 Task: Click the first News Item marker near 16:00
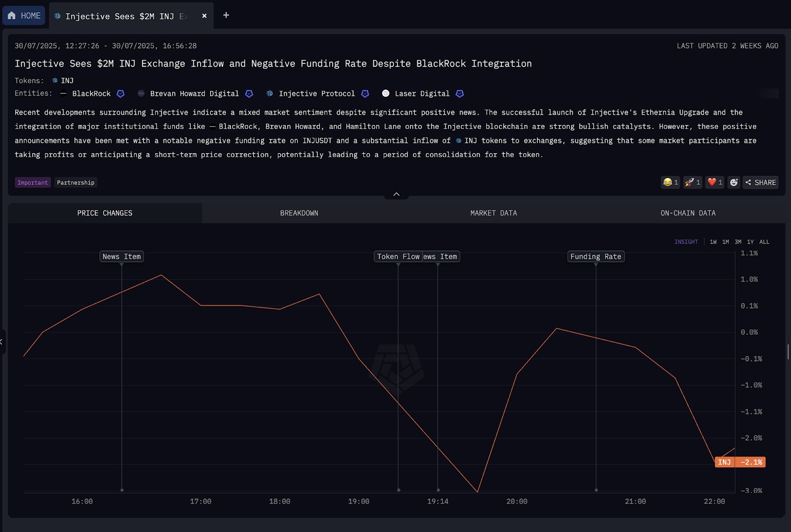point(122,256)
